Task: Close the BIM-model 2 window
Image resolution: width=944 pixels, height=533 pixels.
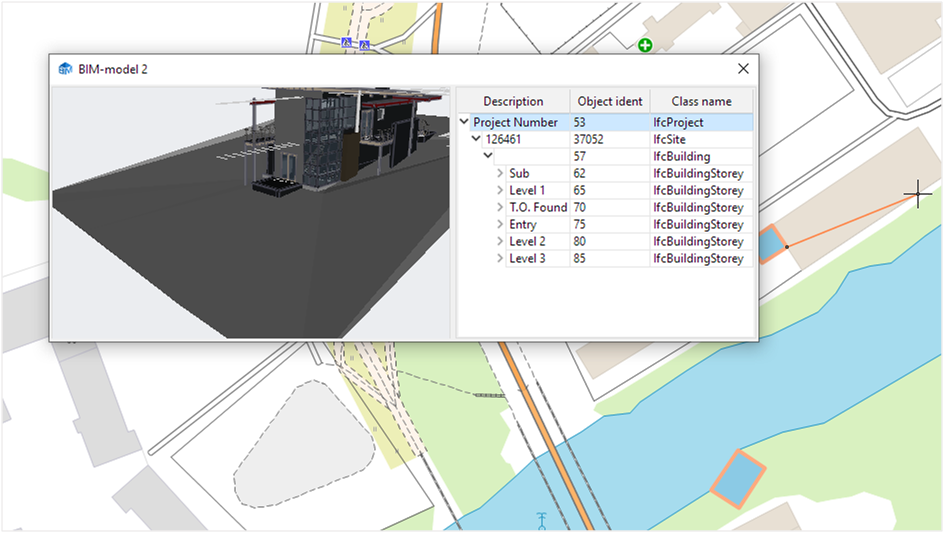Action: [x=743, y=69]
